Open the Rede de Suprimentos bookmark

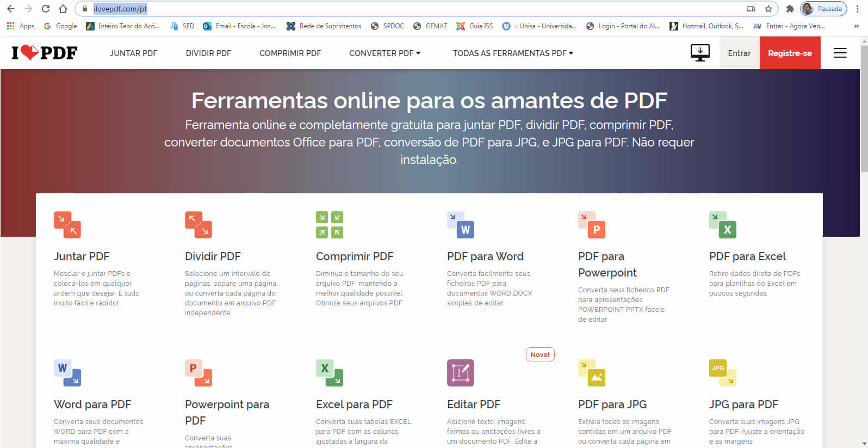pos(324,26)
